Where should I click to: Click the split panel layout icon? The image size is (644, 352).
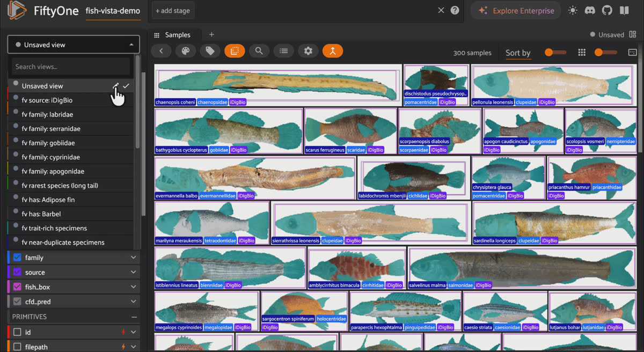(x=632, y=35)
